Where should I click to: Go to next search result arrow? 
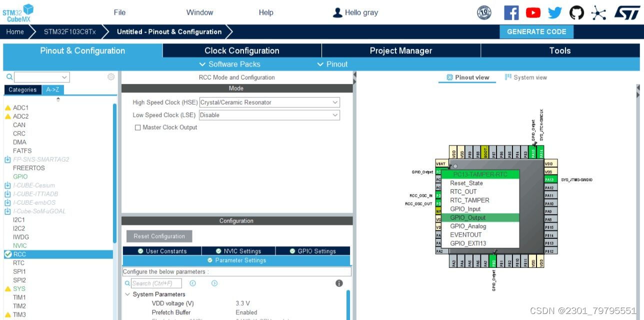pos(214,283)
